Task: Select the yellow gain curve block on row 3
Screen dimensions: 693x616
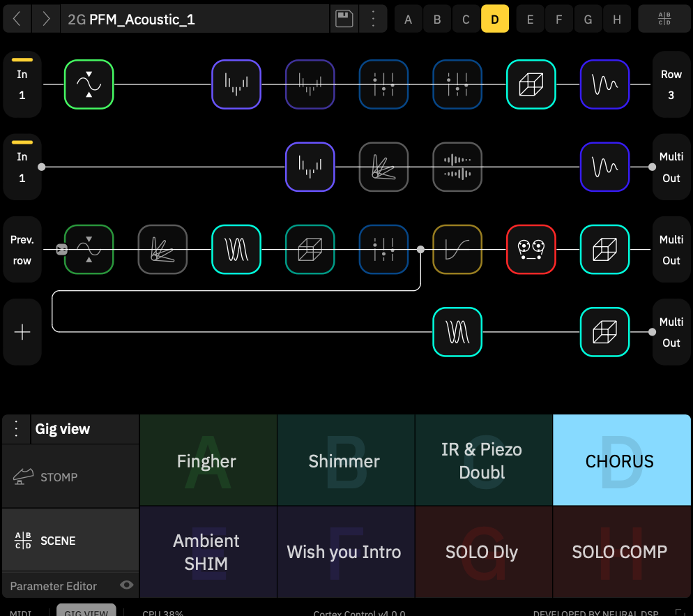Action: tap(457, 249)
